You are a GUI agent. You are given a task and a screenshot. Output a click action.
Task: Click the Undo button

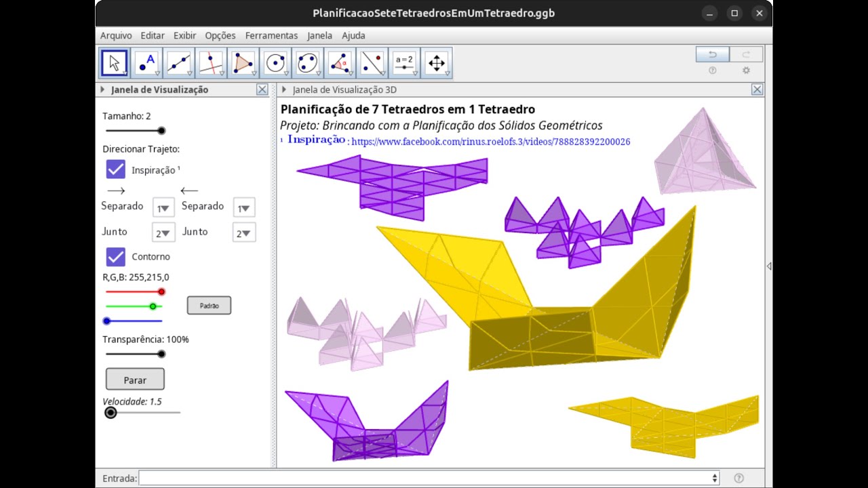(713, 54)
